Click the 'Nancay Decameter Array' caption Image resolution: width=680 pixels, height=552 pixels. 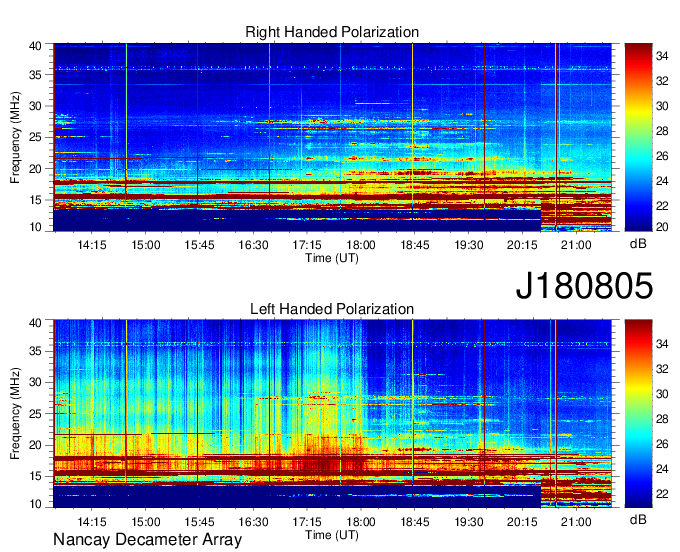click(147, 540)
